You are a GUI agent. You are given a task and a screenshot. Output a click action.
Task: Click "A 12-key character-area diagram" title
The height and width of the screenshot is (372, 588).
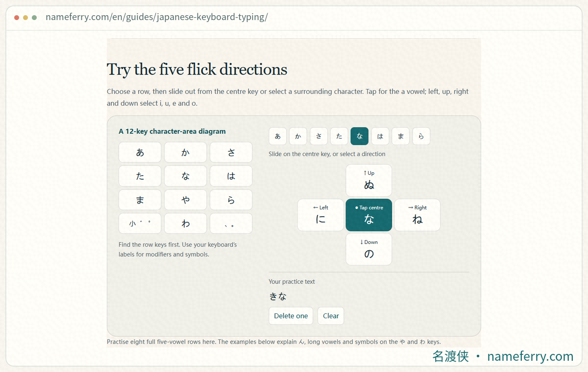click(172, 131)
